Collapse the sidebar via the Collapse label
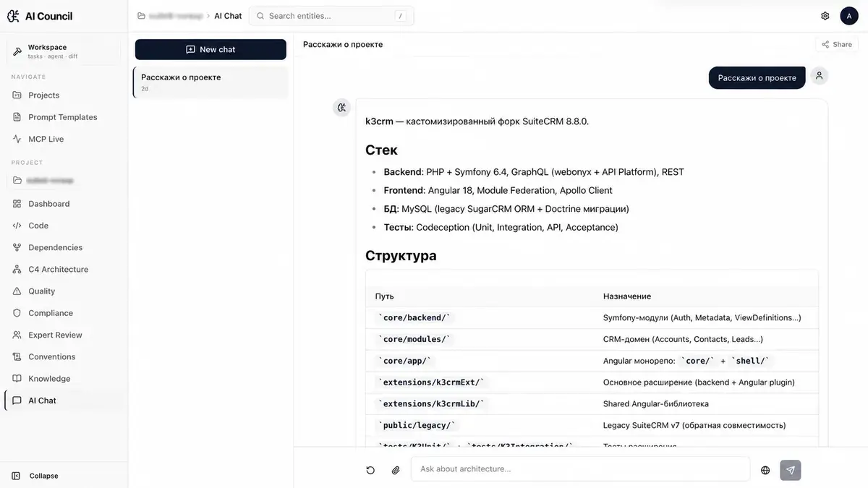This screenshot has height=488, width=868. 44,476
